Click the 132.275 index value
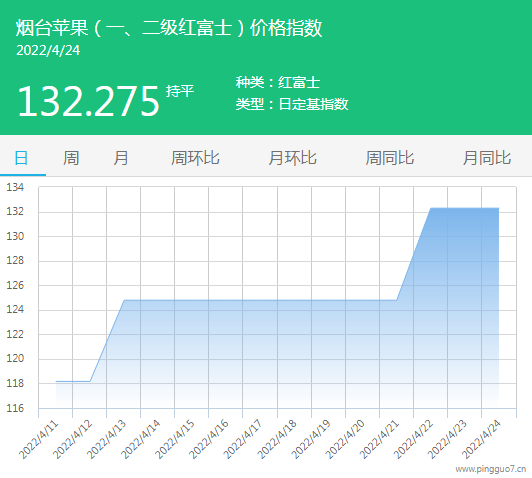This screenshot has height=478, width=532. click(88, 101)
